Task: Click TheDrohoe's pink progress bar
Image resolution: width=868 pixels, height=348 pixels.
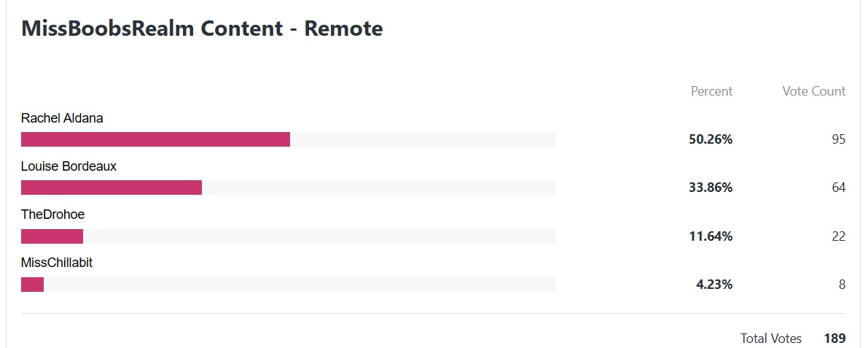Action: click(x=52, y=236)
